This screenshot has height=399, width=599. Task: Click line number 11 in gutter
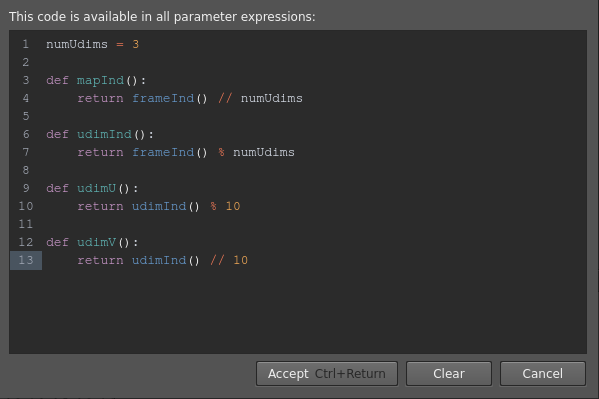tap(26, 224)
